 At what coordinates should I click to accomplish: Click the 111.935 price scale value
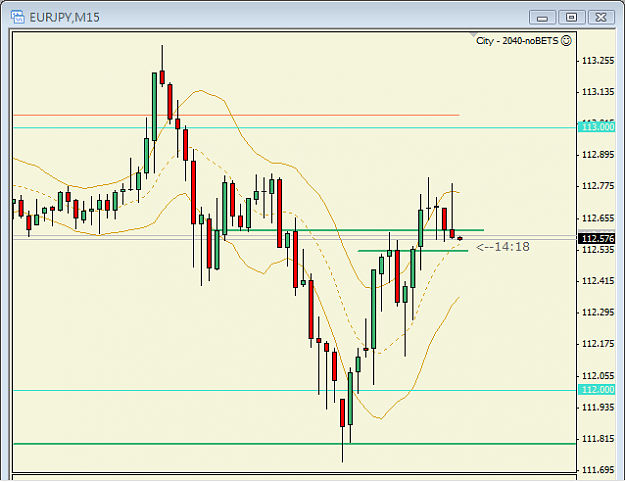[598, 407]
